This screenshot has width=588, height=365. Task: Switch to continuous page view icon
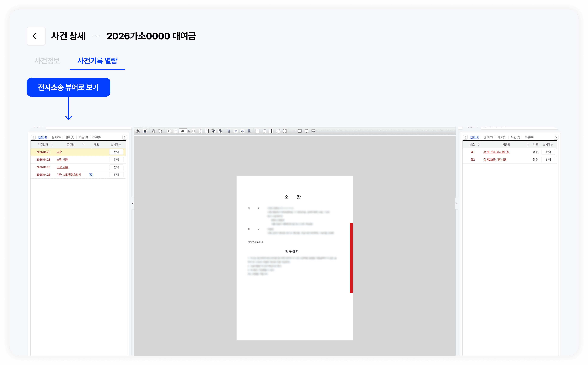pos(264,131)
